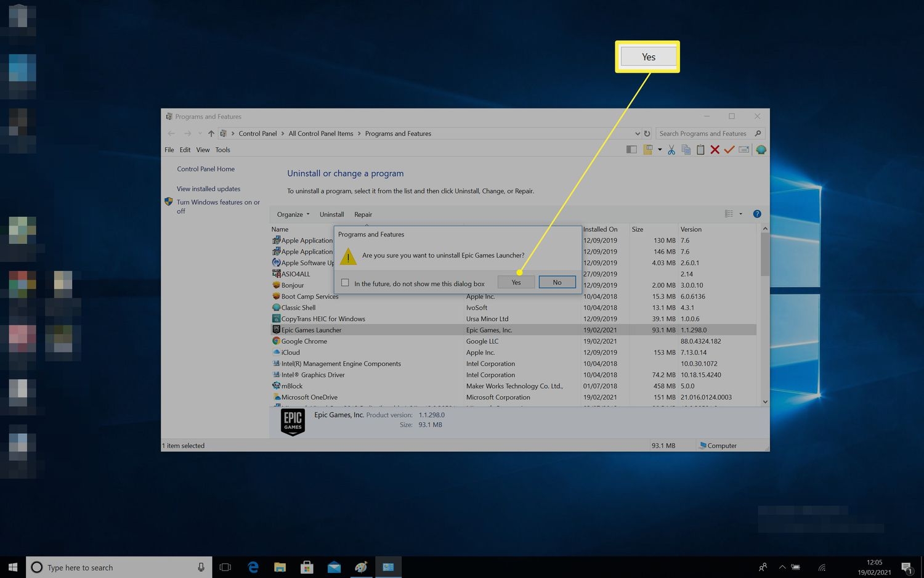924x578 pixels.
Task: Click No to cancel uninstall
Action: pos(557,282)
